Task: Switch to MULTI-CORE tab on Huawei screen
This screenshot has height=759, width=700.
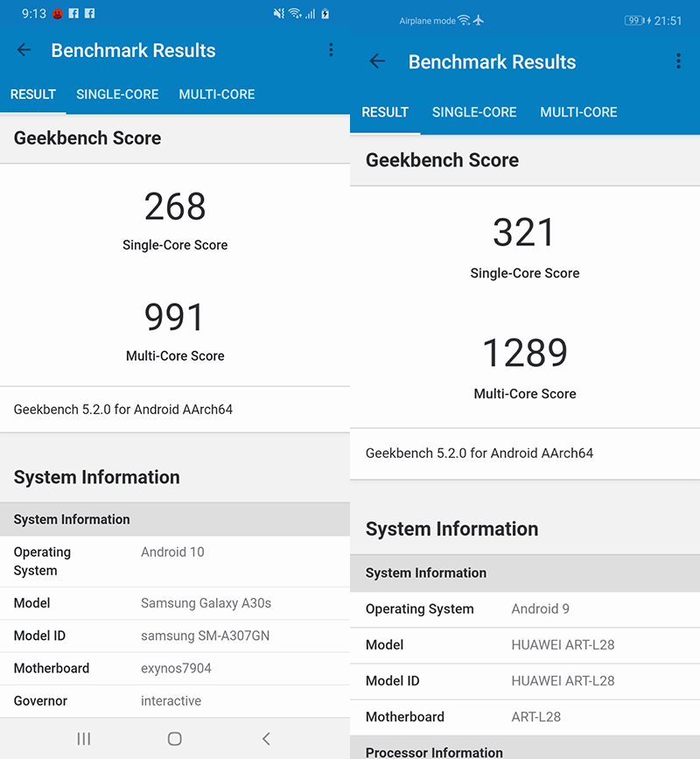Action: [578, 112]
